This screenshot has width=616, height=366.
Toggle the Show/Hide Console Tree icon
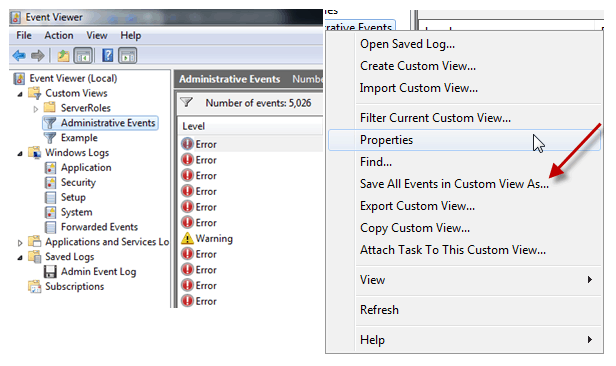[83, 56]
